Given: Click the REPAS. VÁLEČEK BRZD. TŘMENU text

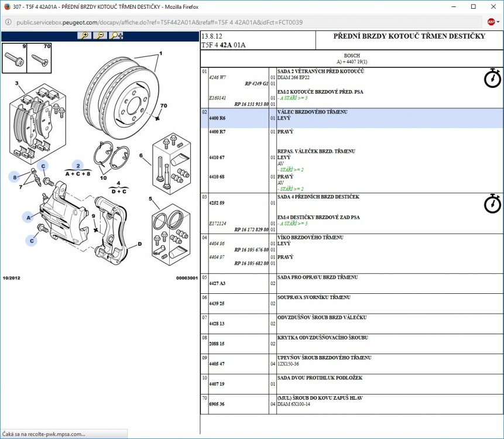Looking at the screenshot, I should click(x=316, y=151).
